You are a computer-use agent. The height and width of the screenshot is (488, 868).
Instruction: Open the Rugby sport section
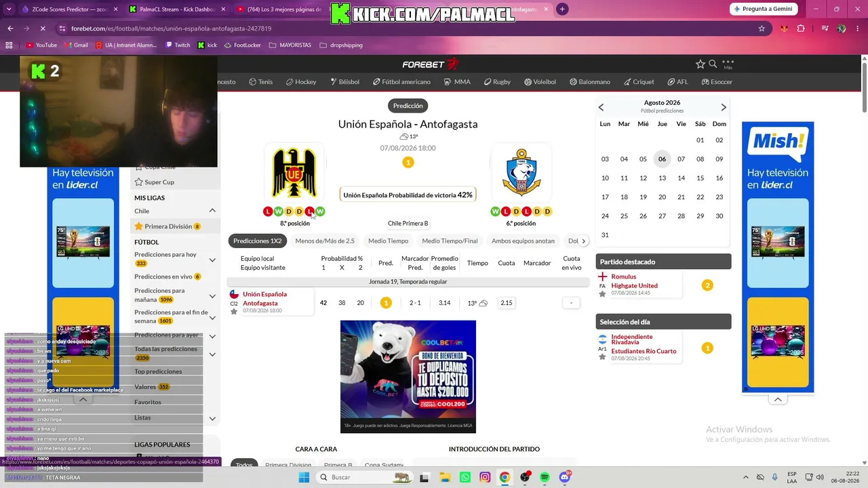coord(497,82)
